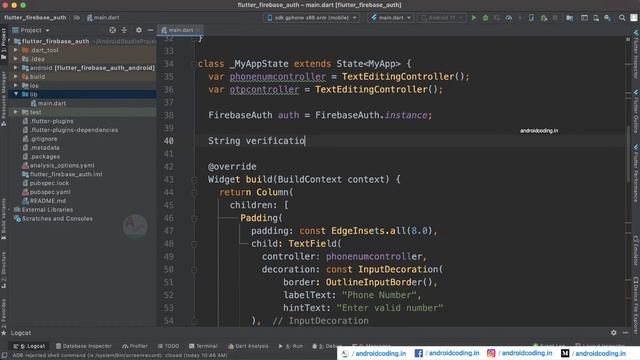Toggle the Structure tool window

pyautogui.click(x=4, y=269)
